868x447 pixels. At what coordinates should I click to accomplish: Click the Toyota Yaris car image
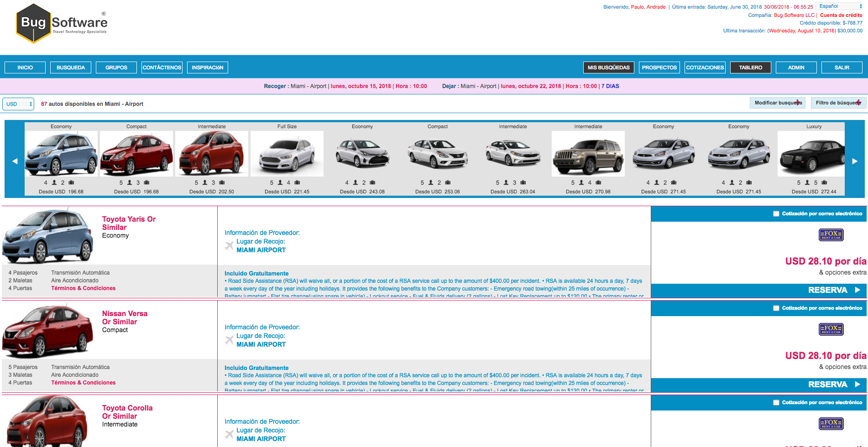pos(47,236)
